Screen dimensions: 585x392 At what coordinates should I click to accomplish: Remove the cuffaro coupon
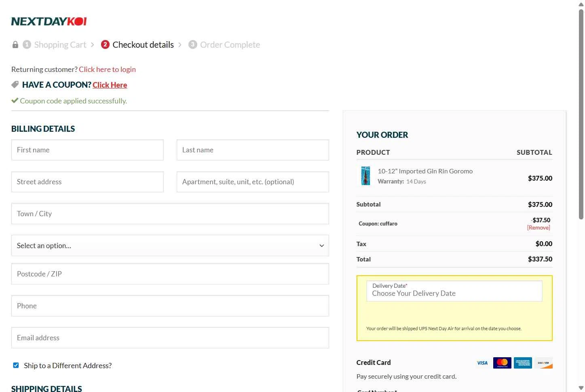pyautogui.click(x=539, y=228)
